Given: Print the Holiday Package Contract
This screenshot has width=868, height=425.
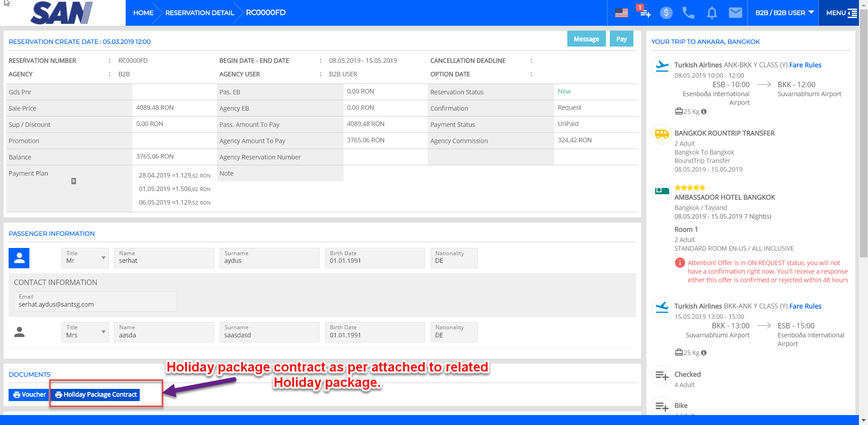Looking at the screenshot, I should [x=96, y=395].
